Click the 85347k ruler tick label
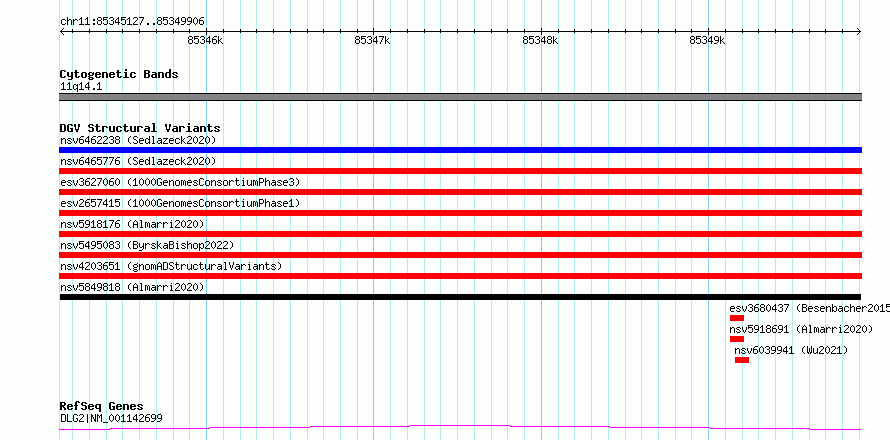Viewport: 890px width, 440px height. [x=372, y=40]
